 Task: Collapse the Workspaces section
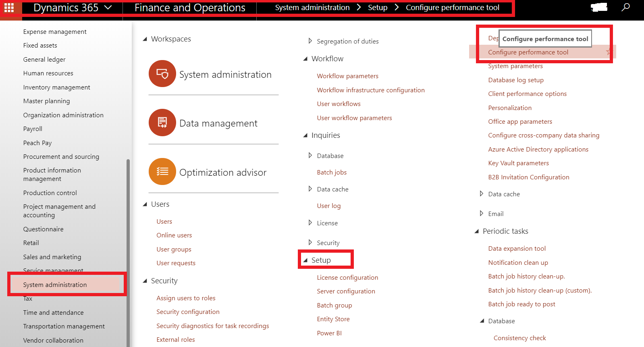[x=145, y=39]
